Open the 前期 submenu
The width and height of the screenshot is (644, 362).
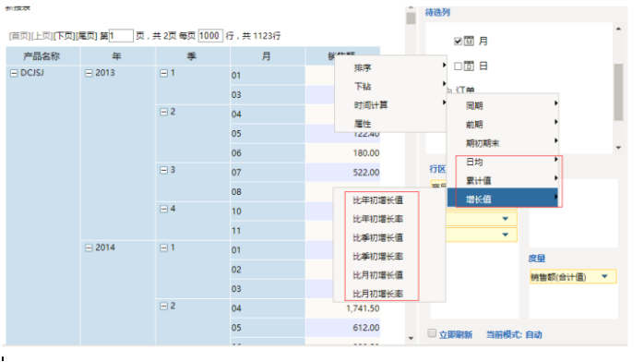pos(503,124)
